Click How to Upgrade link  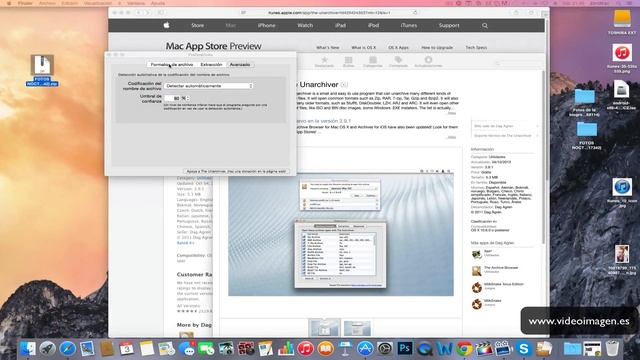pos(437,48)
